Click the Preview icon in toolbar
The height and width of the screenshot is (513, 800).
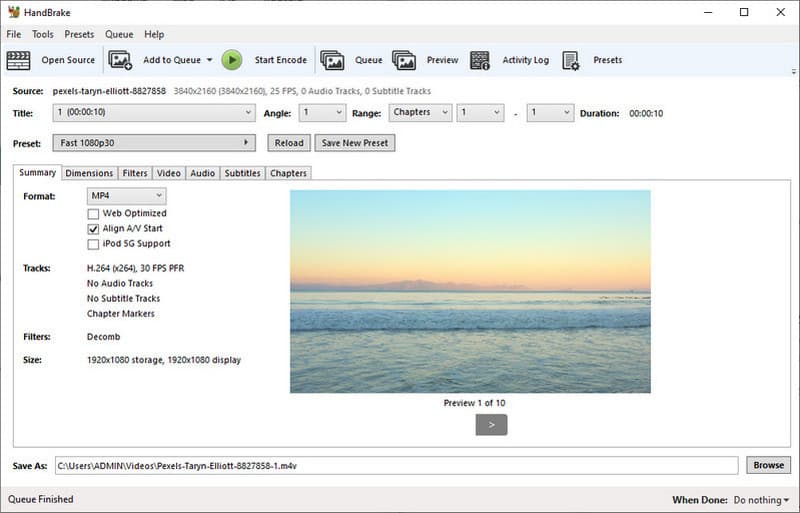(x=404, y=60)
